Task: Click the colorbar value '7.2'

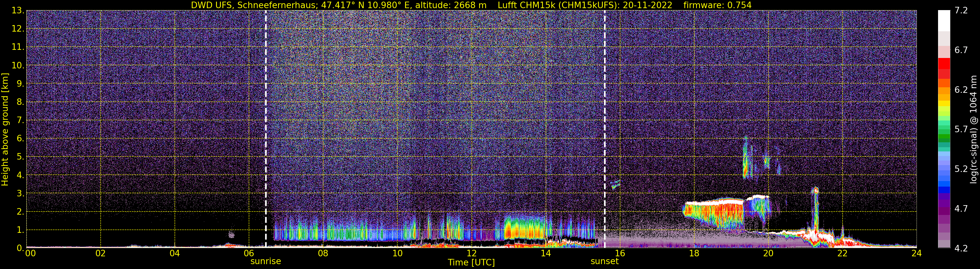Action: [961, 11]
